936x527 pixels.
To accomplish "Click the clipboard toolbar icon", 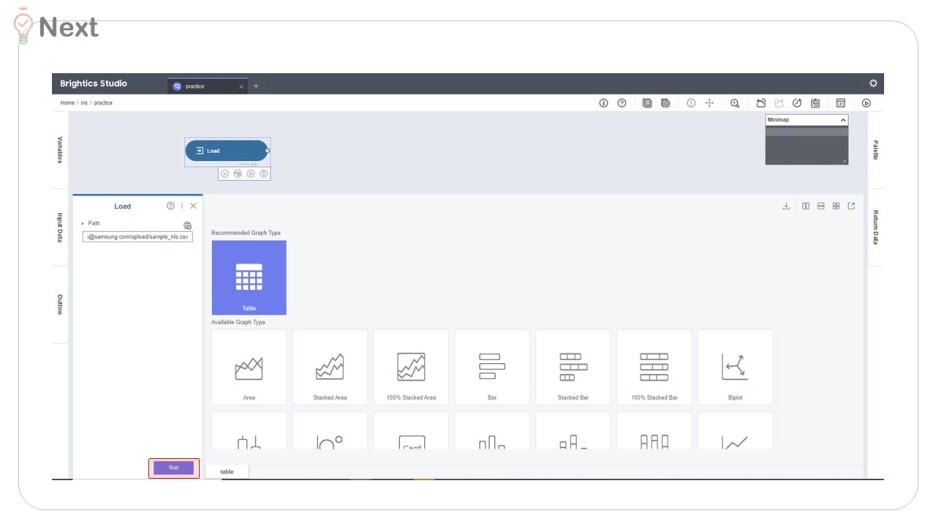I will (x=815, y=103).
